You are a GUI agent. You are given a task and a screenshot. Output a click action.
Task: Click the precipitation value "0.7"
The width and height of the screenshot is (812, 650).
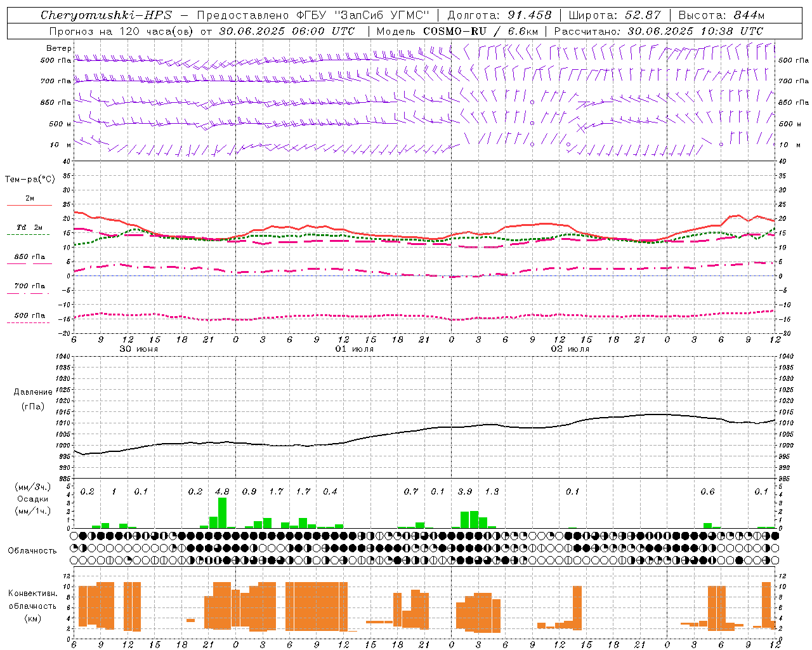(411, 491)
